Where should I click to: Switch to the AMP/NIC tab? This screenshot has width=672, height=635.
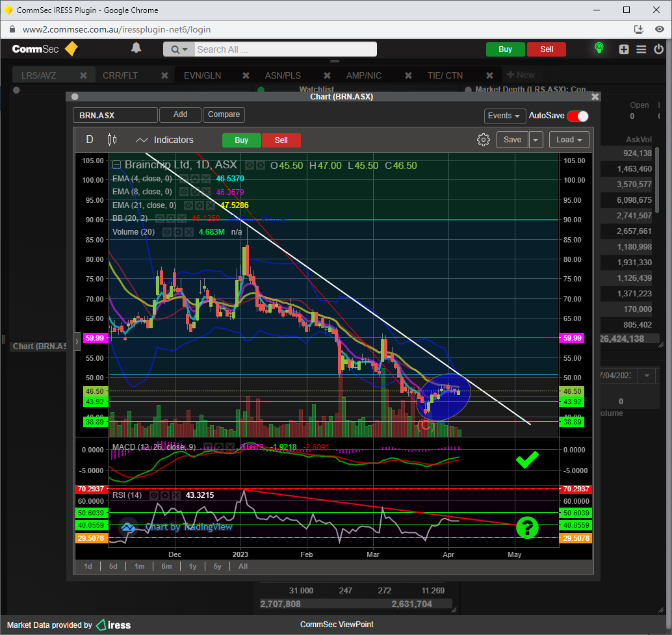coord(364,75)
